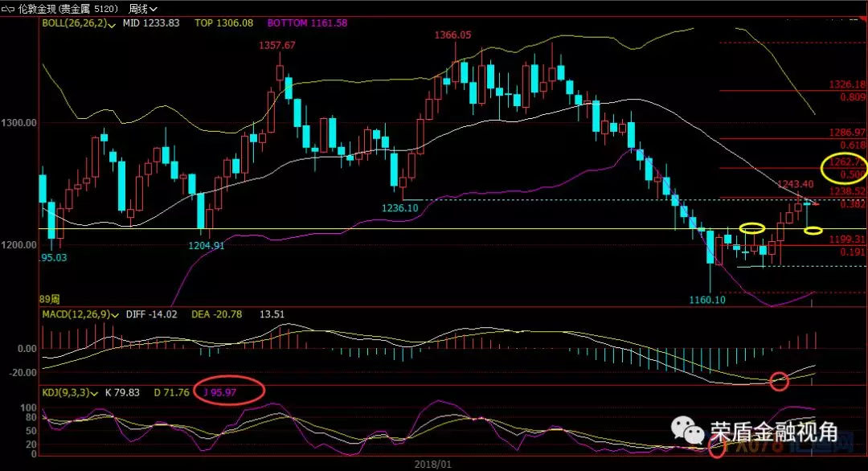Click the yellow TOP 1306.08 label
Image resolution: width=868 pixels, height=471 pixels.
[x=223, y=24]
